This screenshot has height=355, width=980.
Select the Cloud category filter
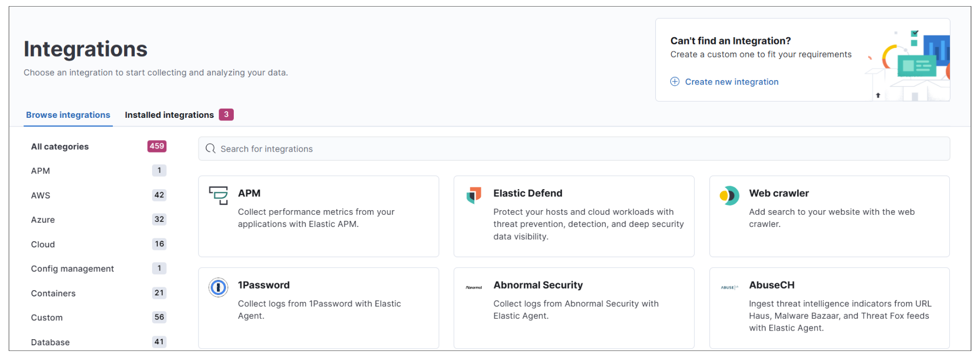(99, 244)
